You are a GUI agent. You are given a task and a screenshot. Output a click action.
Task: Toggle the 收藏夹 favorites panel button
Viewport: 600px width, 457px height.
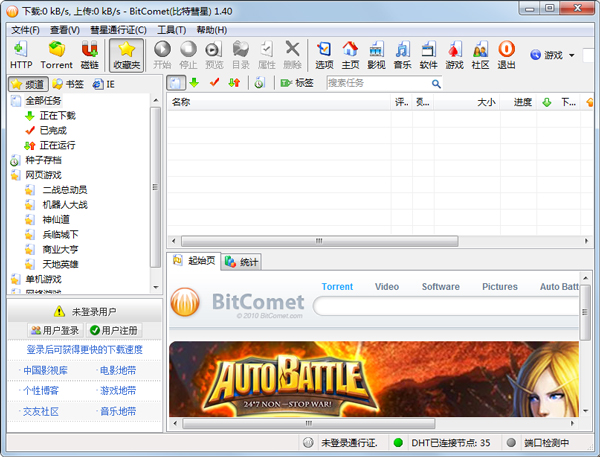coord(127,55)
